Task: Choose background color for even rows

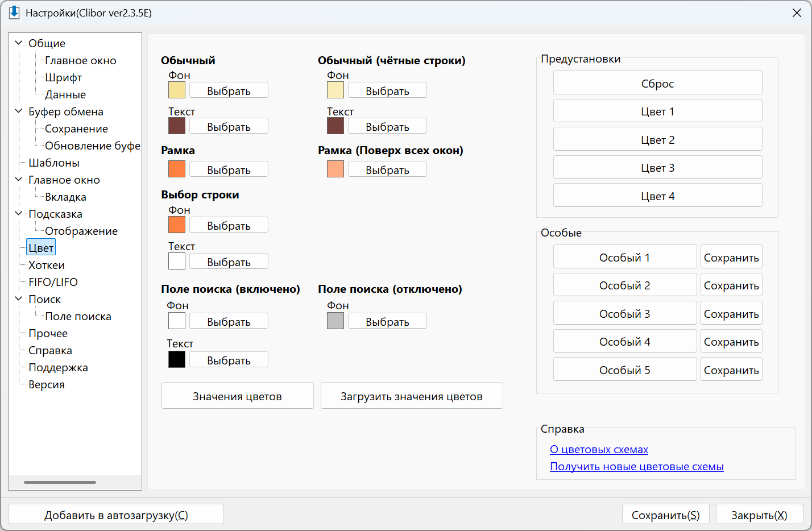Action: coord(387,90)
